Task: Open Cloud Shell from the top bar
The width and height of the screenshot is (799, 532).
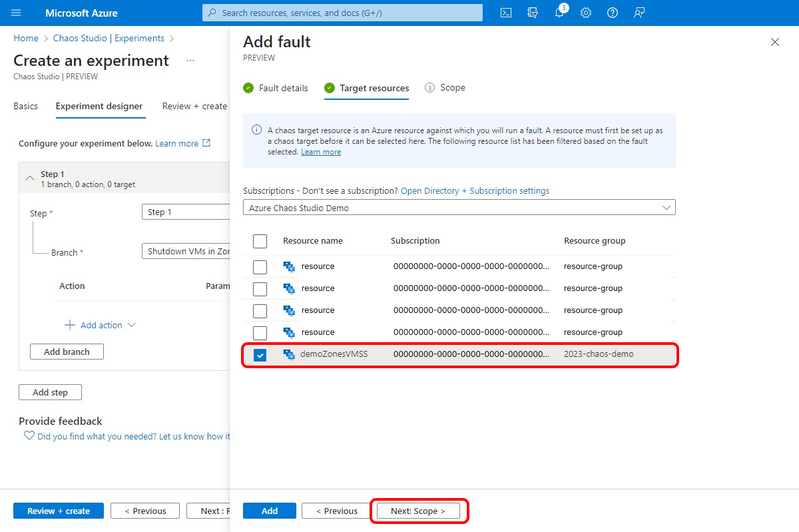Action: [505, 13]
